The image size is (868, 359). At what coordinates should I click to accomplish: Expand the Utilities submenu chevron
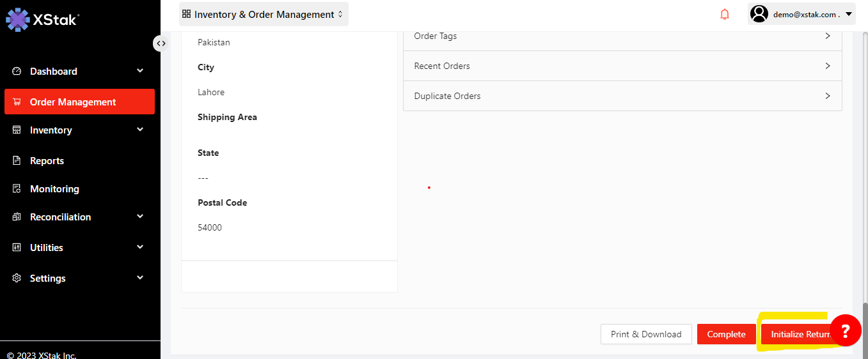point(140,247)
